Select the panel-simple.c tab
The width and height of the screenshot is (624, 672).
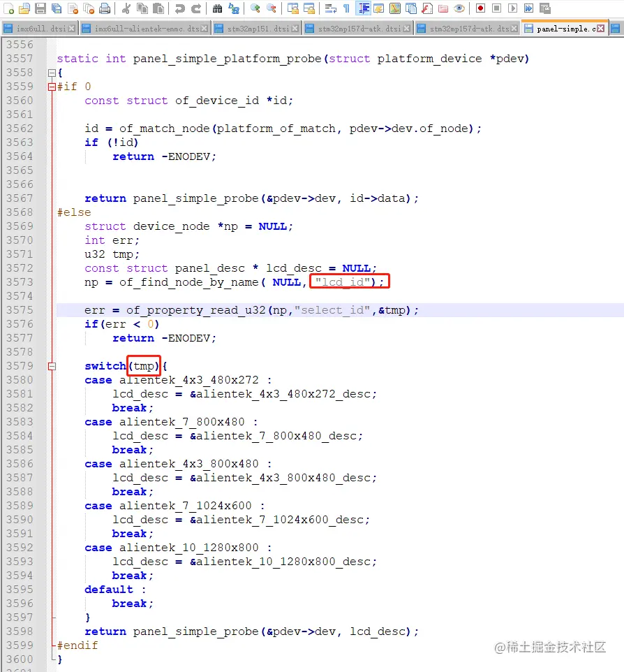click(566, 29)
